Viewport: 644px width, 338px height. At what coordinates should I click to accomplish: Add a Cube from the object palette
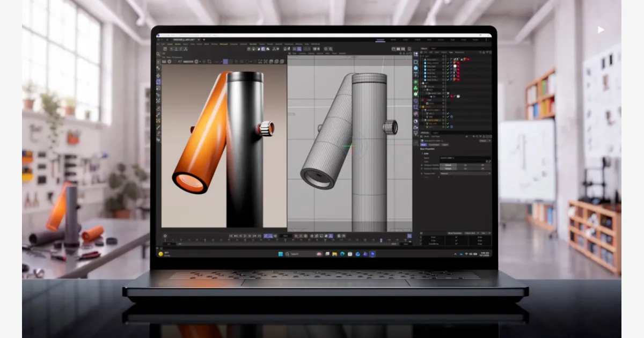415,69
